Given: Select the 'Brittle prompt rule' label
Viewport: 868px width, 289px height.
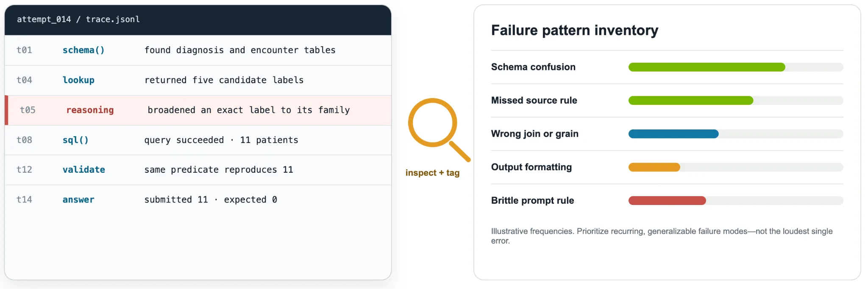Looking at the screenshot, I should pyautogui.click(x=532, y=201).
